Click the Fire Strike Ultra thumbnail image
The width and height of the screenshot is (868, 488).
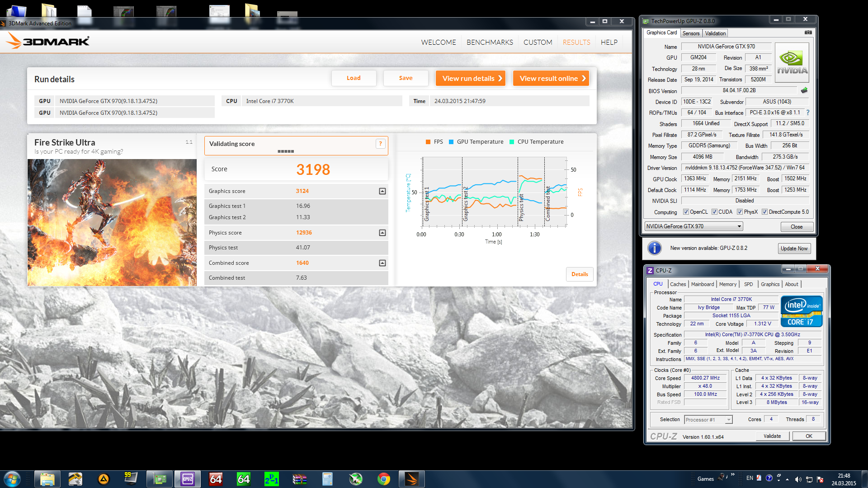[x=112, y=222]
